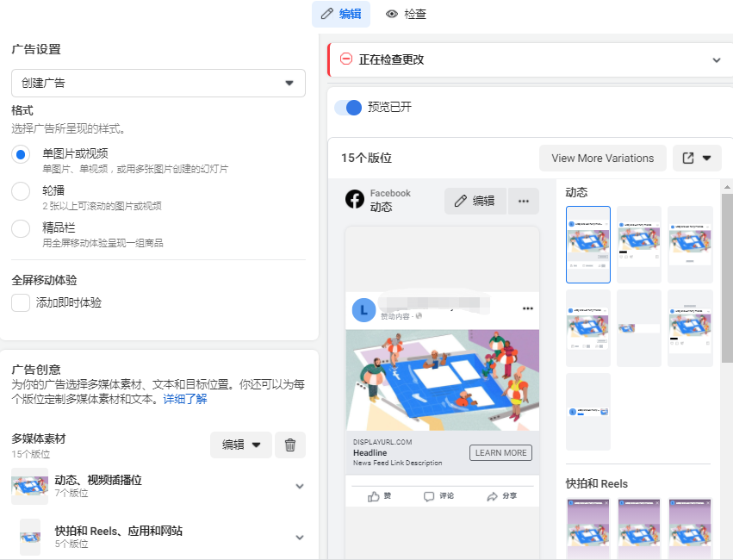Viewport: 733px width, 560px height.
Task: Open the 创建广告 dropdown
Action: tap(158, 83)
